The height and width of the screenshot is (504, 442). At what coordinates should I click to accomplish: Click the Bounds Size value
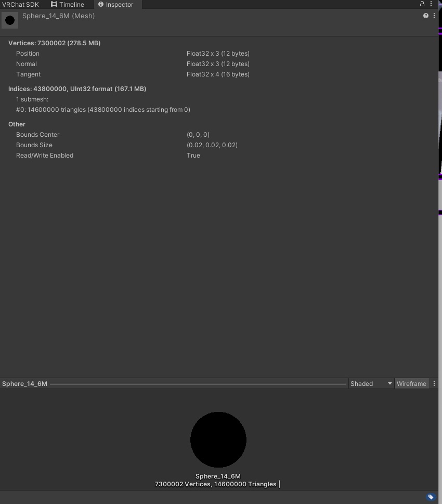tap(212, 145)
